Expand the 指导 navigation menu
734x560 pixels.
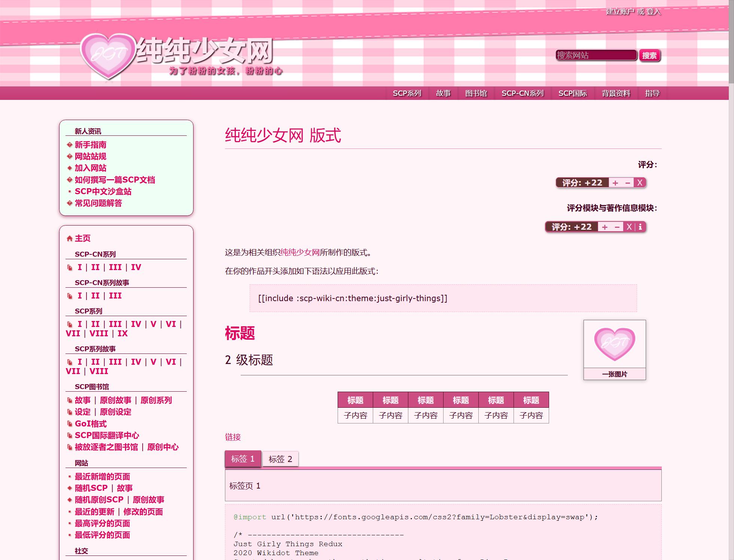coord(652,93)
